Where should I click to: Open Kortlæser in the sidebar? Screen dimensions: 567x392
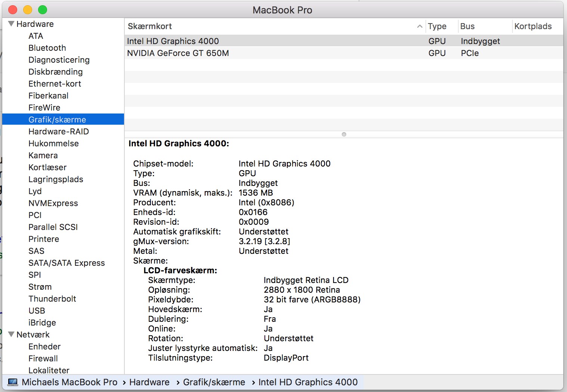[47, 167]
